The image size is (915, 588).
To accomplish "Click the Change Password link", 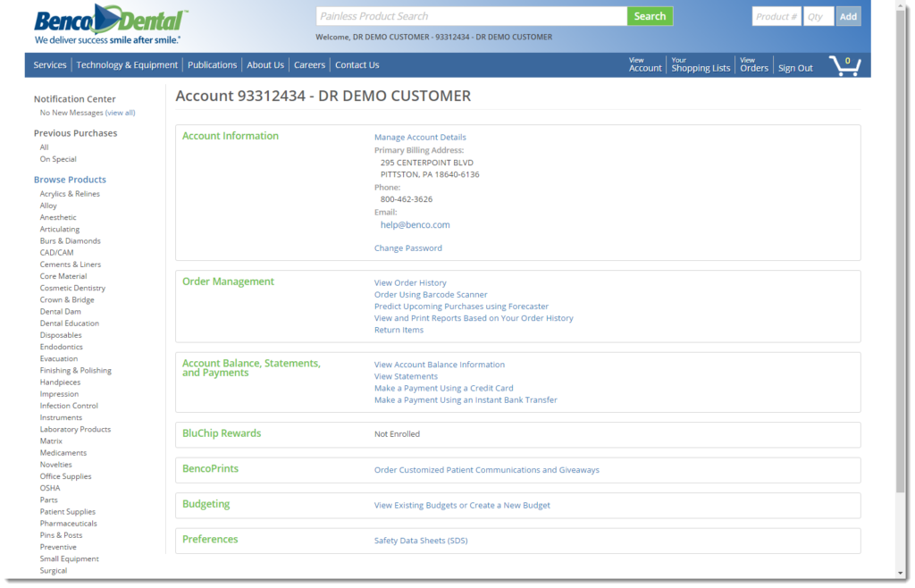I will click(x=407, y=248).
